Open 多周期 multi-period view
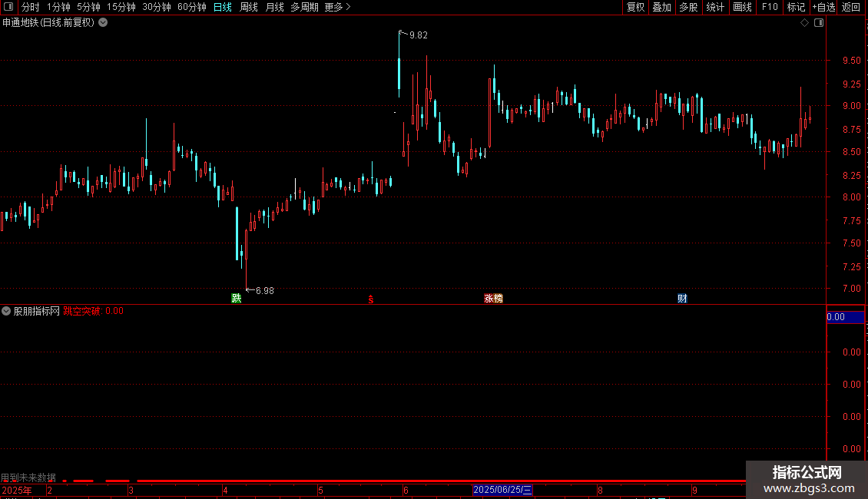Screen dimensions: 868x499 (x=304, y=7)
